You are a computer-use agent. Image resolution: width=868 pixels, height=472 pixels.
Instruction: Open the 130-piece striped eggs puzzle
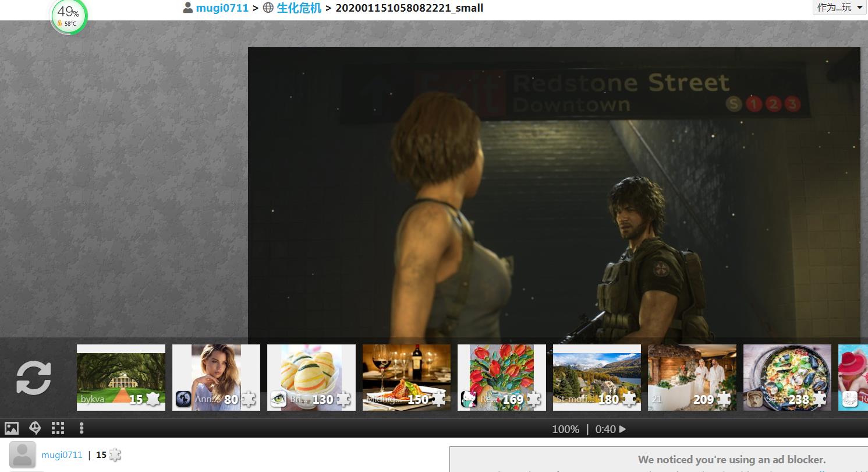(x=311, y=377)
